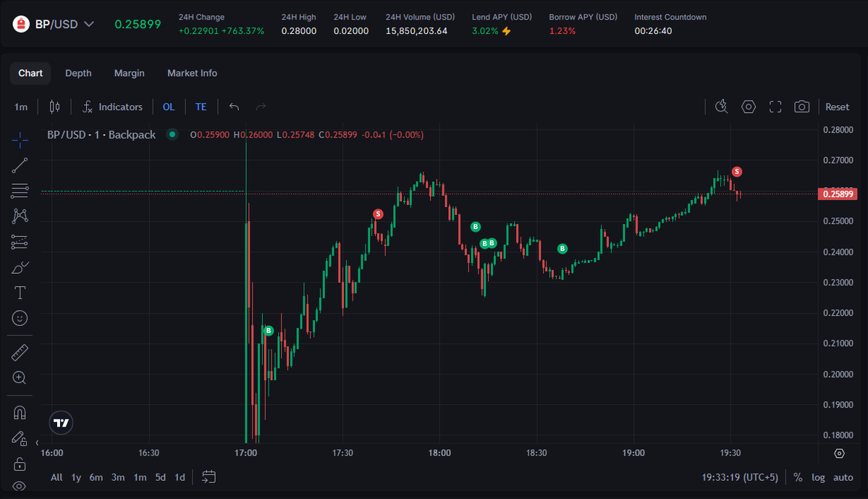
Task: Click the BP token logo icon
Action: [x=21, y=25]
